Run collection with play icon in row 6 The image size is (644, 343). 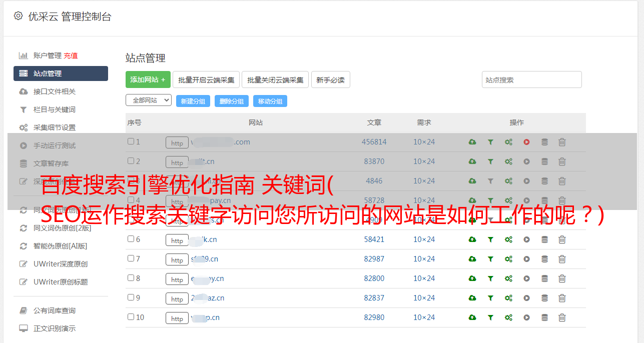pos(526,239)
